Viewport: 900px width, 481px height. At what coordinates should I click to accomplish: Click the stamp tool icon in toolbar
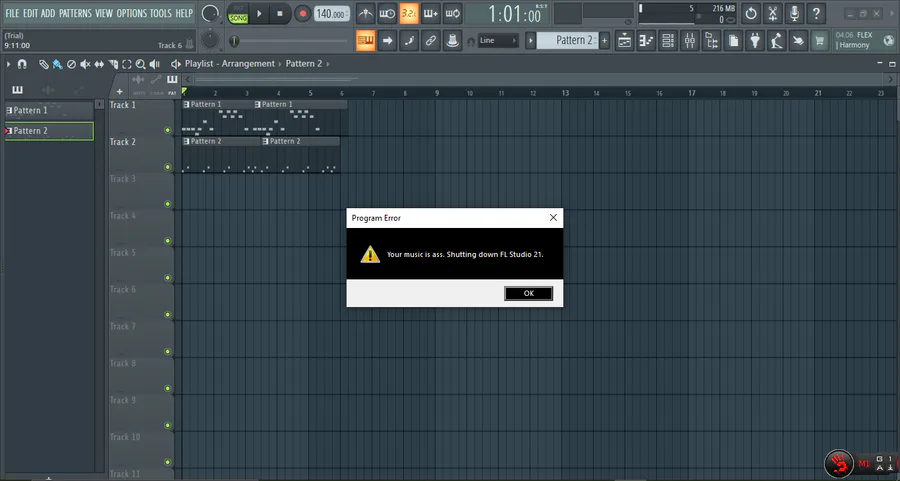(452, 40)
